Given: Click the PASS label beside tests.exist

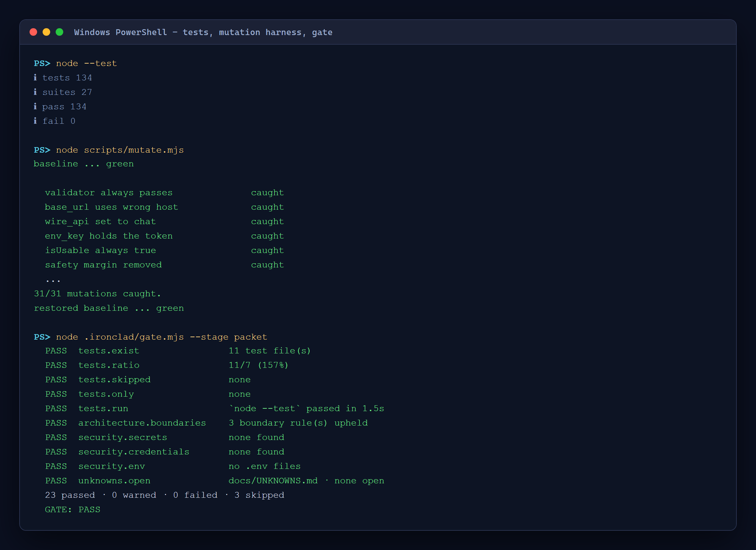Looking at the screenshot, I should point(56,351).
